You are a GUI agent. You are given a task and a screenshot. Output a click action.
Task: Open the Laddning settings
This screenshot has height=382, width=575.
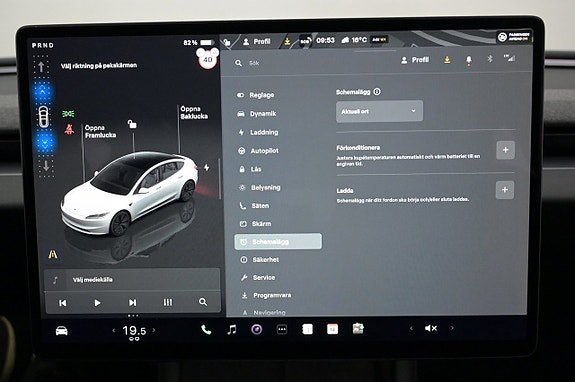point(258,132)
